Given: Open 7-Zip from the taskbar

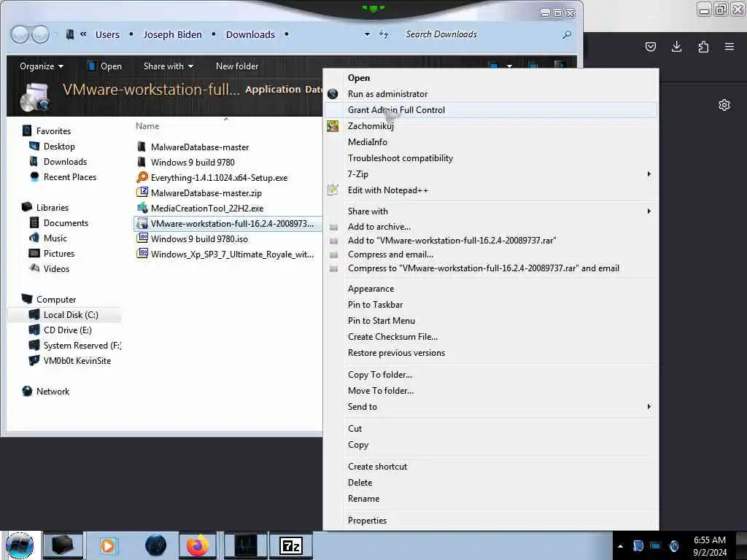Looking at the screenshot, I should click(x=290, y=545).
